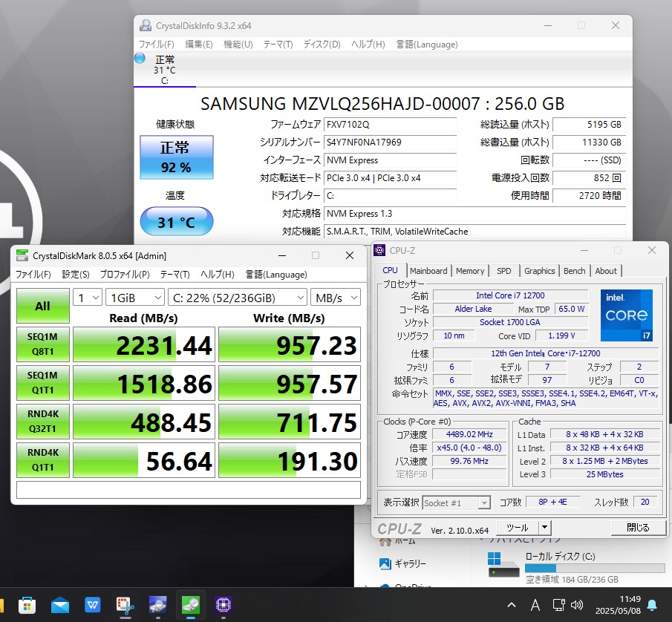Click the Close (閉じる) button in CPU-Z
The image size is (672, 622).
point(638,527)
